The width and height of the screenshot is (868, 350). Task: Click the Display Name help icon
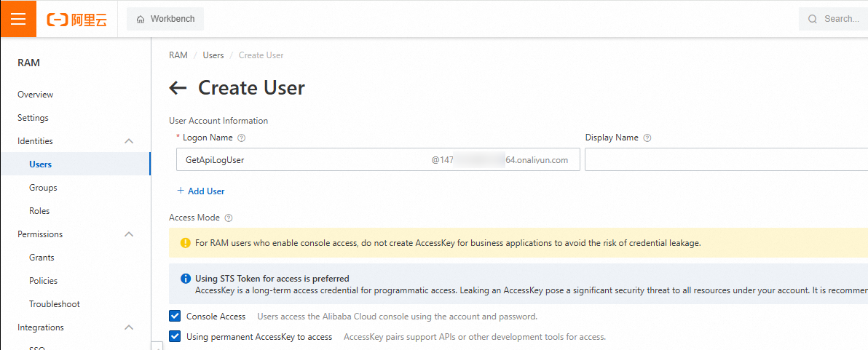[647, 138]
